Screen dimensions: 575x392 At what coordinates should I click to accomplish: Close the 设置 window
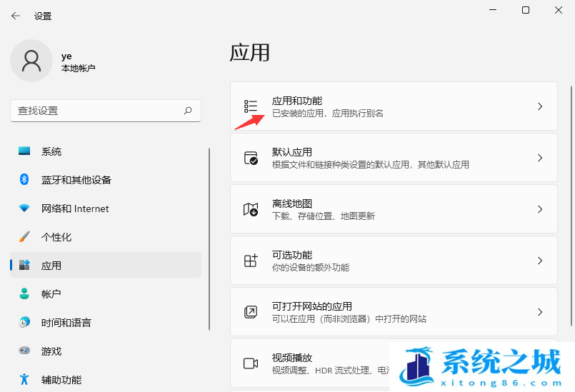tap(559, 10)
